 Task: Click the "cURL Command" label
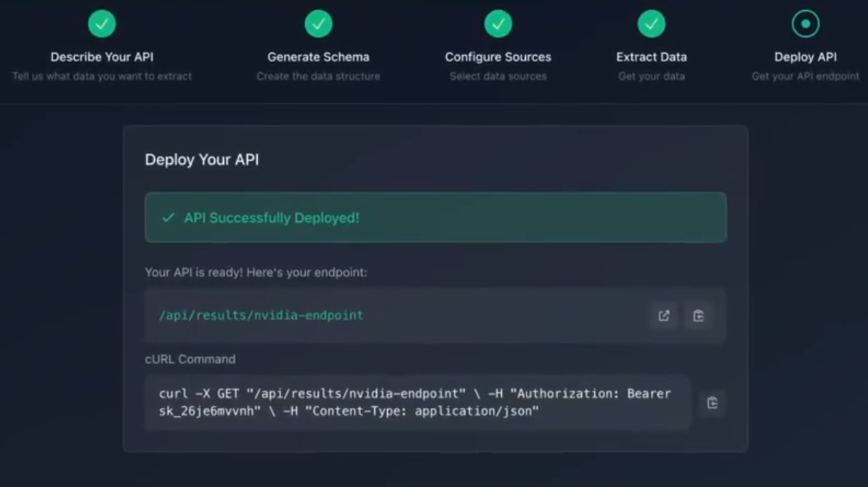coord(190,359)
